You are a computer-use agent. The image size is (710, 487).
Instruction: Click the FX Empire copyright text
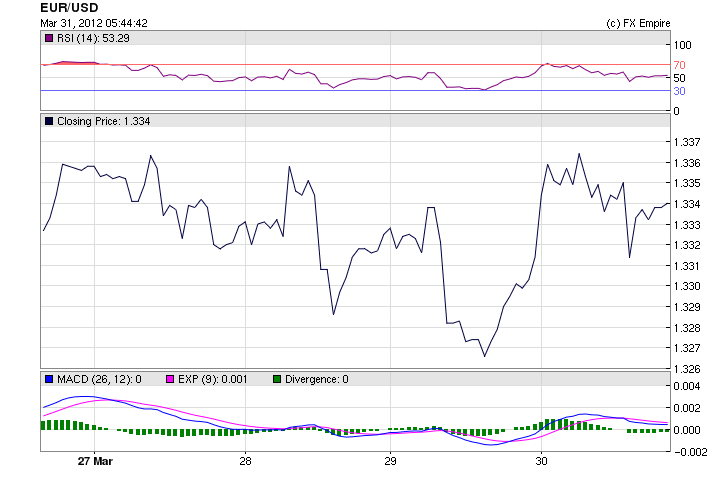638,23
